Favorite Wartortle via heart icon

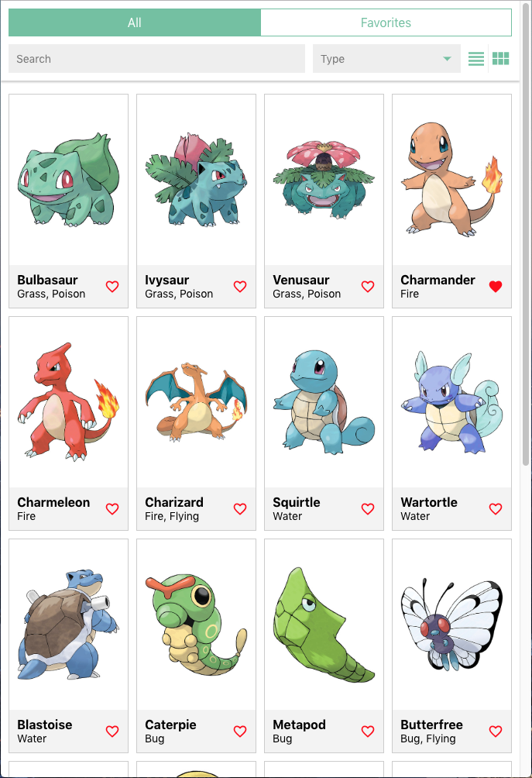496,508
